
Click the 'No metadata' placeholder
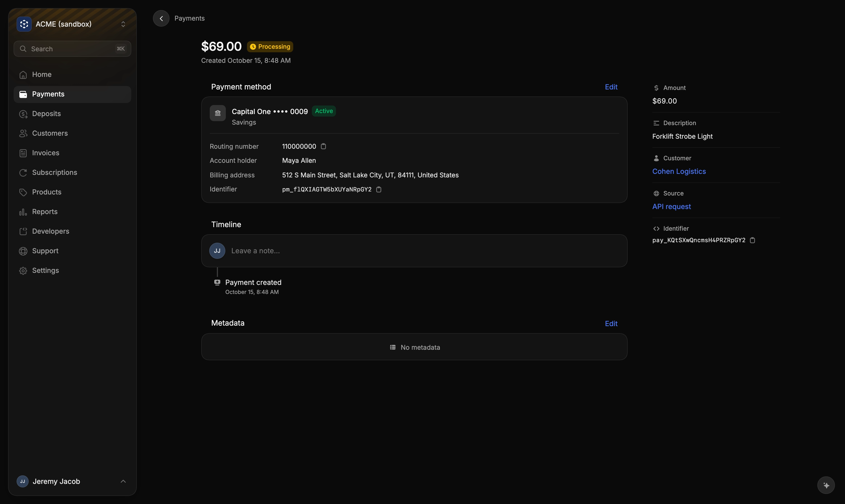414,347
